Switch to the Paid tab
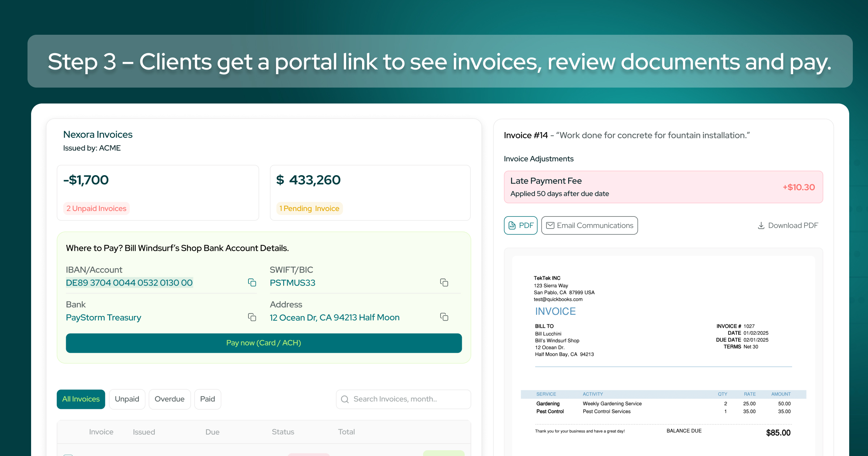Viewport: 868px width, 456px height. click(x=208, y=399)
